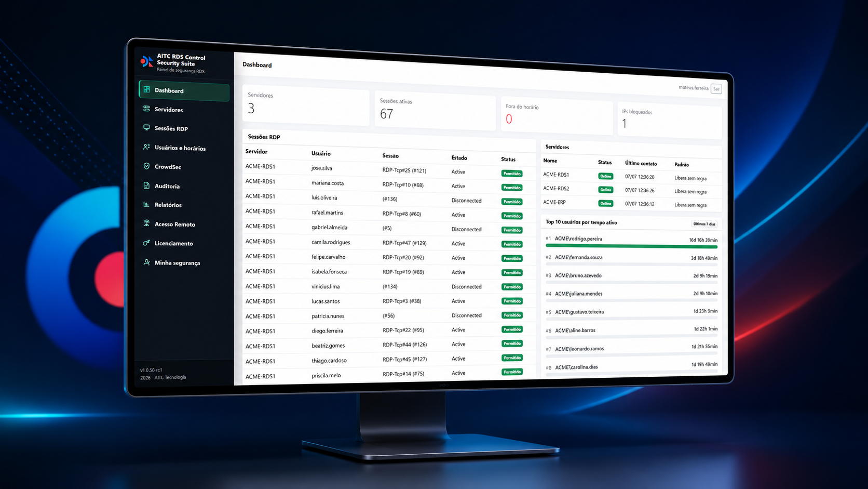Select user diego.ferreira in sessions table
Image resolution: width=868 pixels, height=489 pixels.
pos(327,331)
